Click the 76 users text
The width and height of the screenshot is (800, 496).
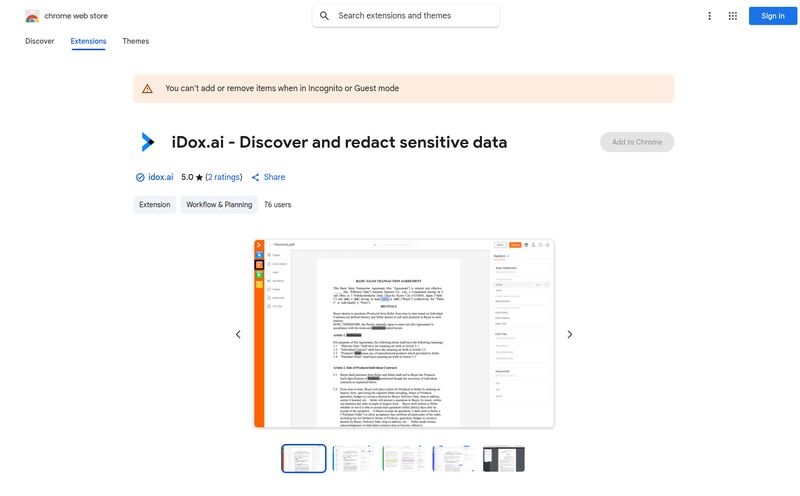pos(278,205)
